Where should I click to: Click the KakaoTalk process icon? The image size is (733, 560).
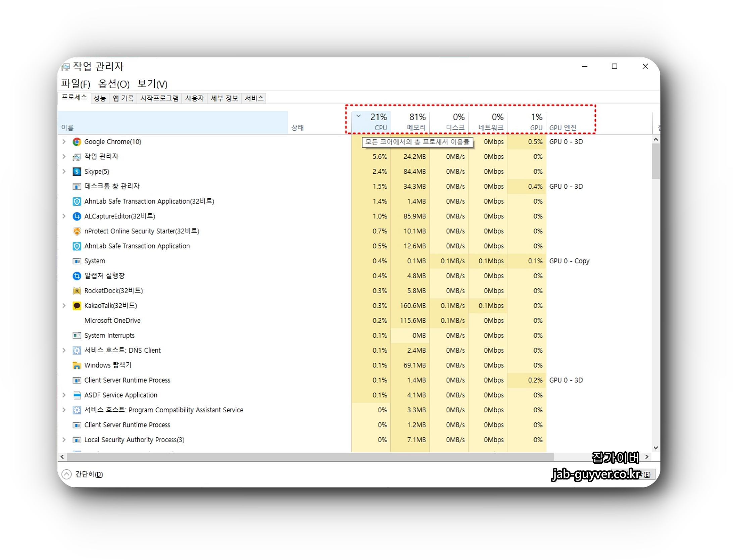(77, 306)
